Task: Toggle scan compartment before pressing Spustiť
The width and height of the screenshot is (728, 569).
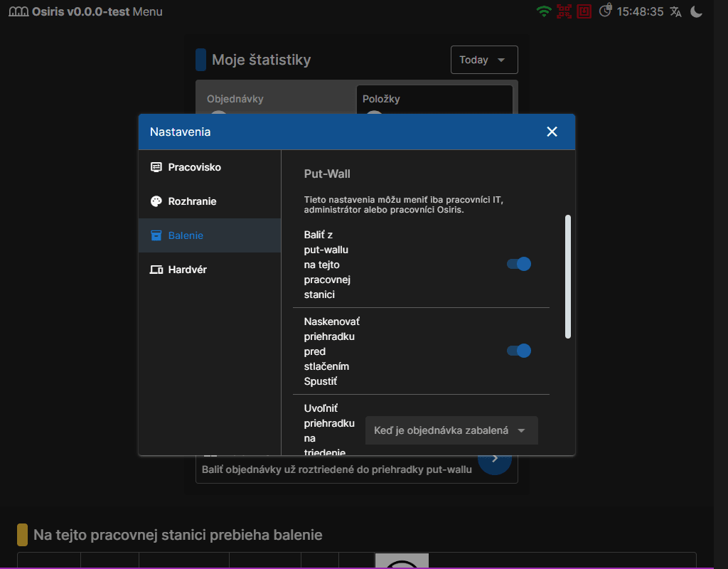Action: click(518, 351)
